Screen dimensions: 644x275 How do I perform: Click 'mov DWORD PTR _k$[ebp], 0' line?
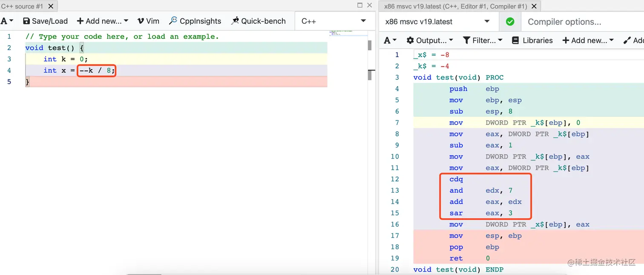(515, 123)
